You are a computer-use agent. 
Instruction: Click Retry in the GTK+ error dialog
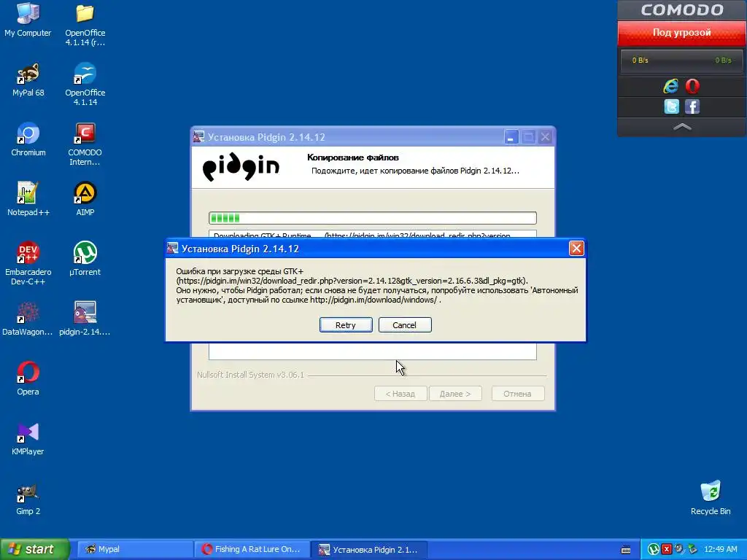[x=346, y=324]
